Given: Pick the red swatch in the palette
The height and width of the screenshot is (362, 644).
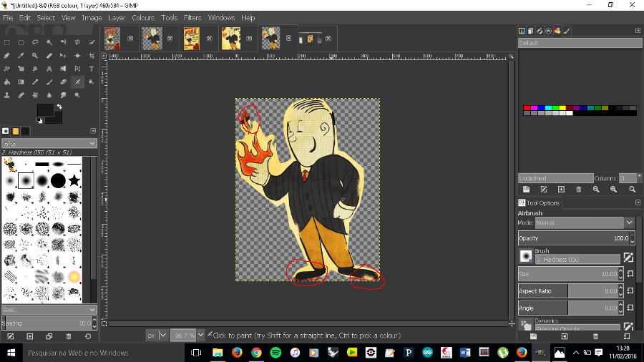Looking at the screenshot, I should click(527, 108).
